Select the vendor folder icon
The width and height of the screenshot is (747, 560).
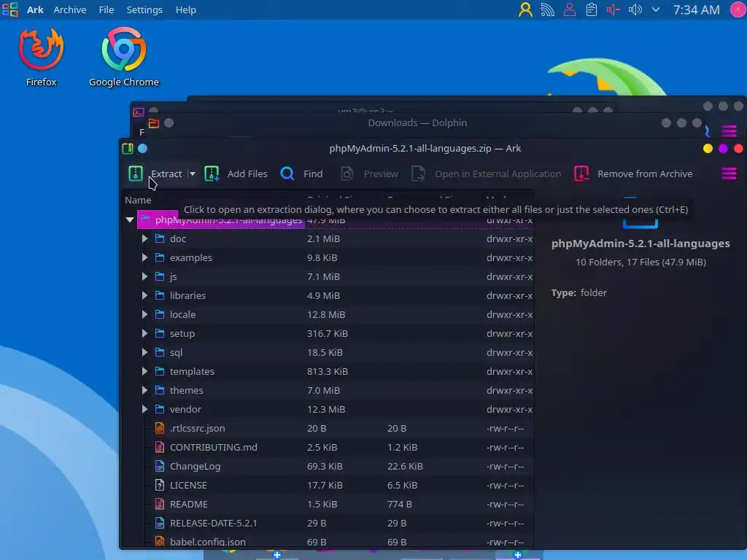pyautogui.click(x=160, y=409)
